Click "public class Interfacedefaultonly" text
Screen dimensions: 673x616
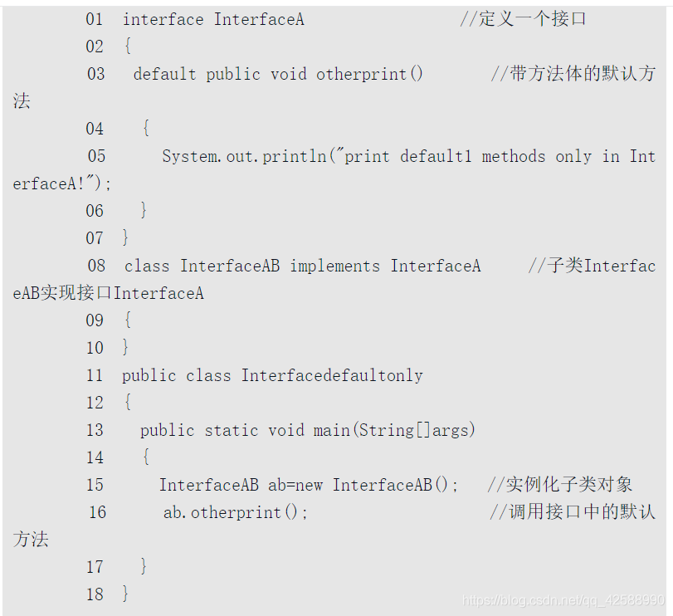(272, 375)
